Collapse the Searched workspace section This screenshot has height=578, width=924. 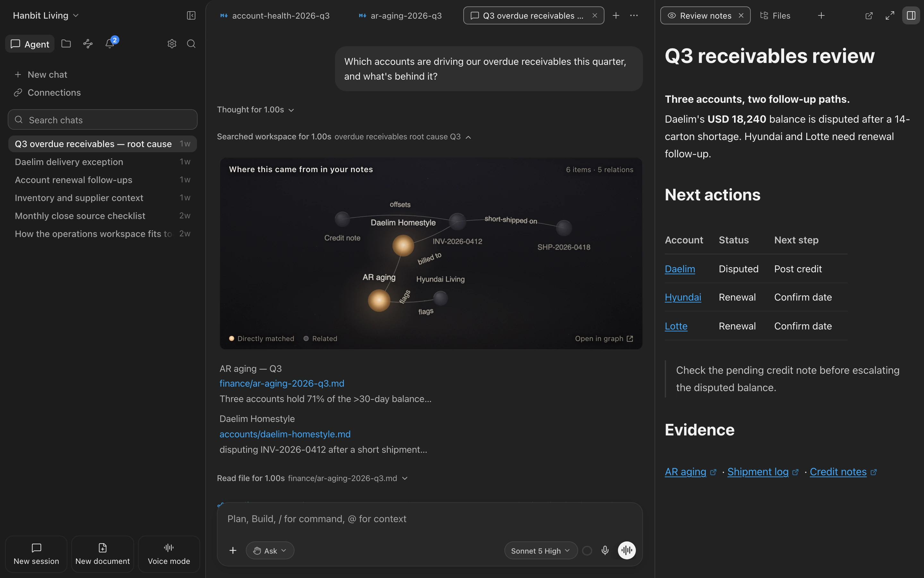tap(344, 137)
